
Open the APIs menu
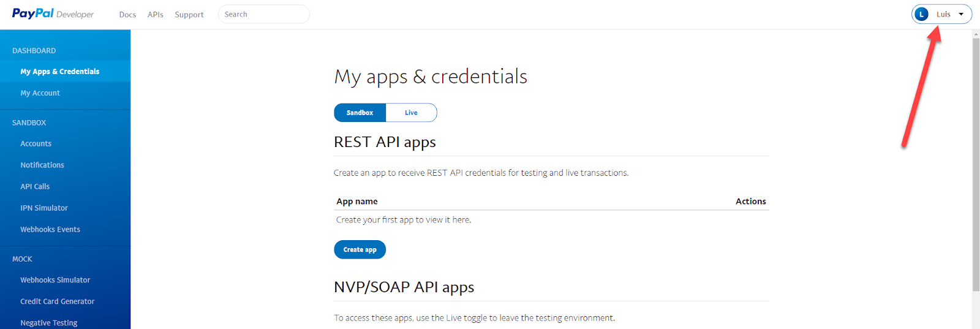pos(155,15)
